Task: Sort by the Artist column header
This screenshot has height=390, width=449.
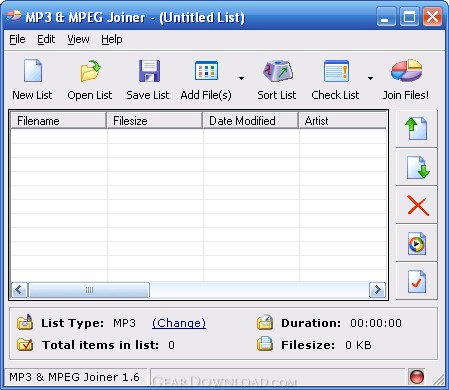Action: click(x=342, y=120)
